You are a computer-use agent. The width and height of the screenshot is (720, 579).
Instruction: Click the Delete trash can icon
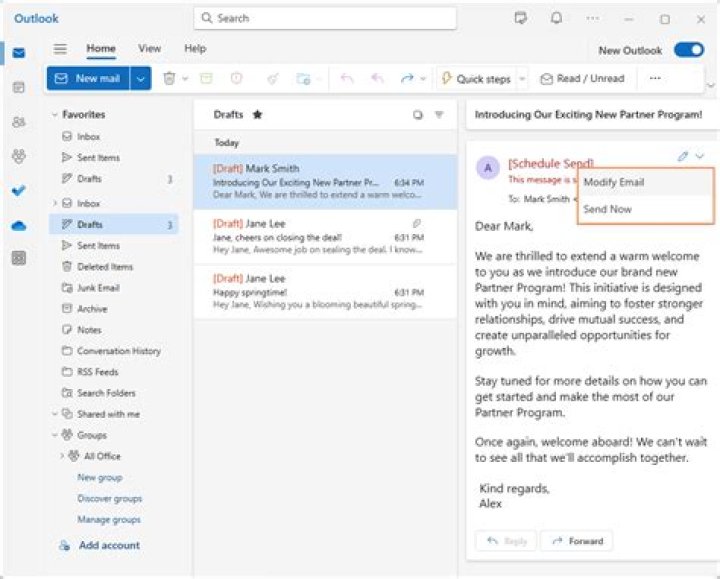click(x=169, y=79)
